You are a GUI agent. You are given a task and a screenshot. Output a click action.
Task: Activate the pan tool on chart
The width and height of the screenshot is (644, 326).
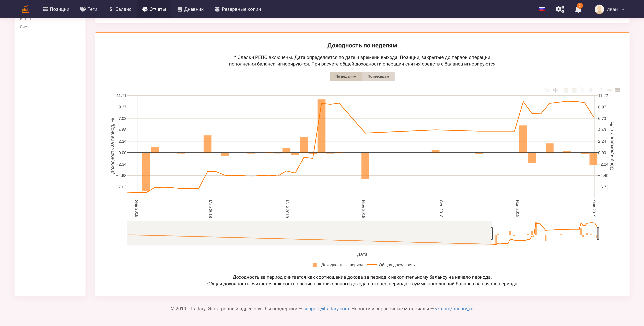pyautogui.click(x=555, y=90)
